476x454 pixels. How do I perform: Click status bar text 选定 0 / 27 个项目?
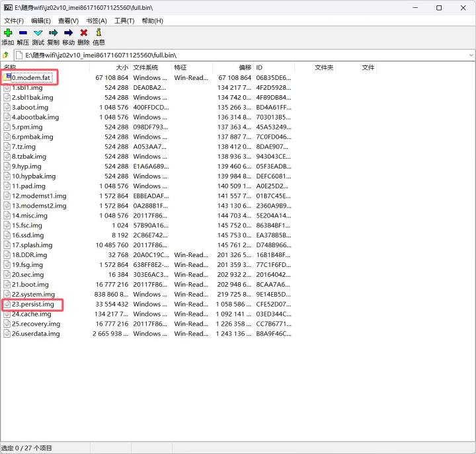pos(26,448)
